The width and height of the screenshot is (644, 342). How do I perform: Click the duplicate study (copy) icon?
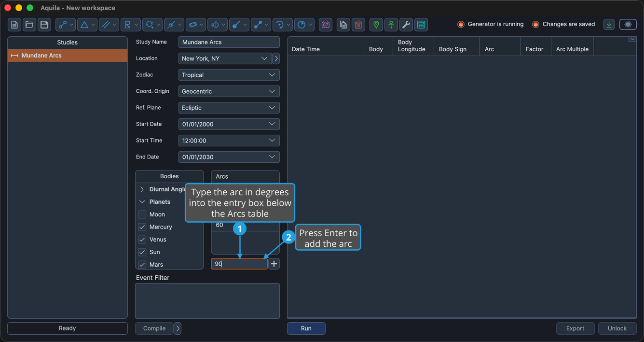point(343,25)
